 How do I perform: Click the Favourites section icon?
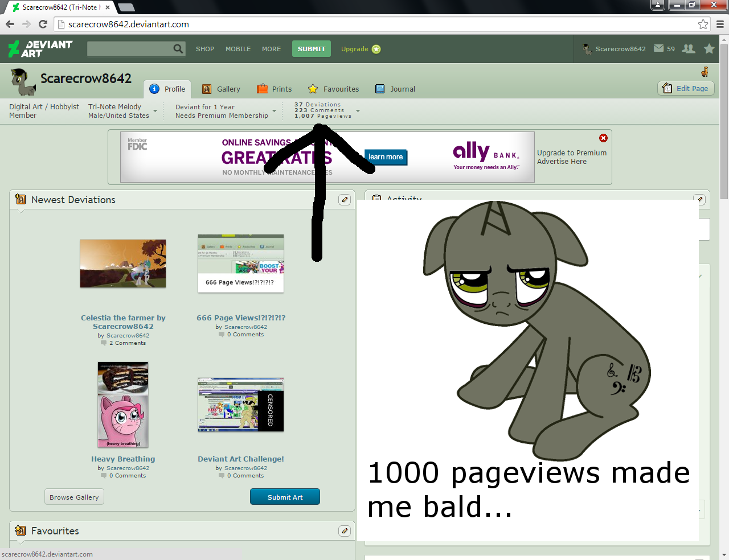(x=21, y=530)
